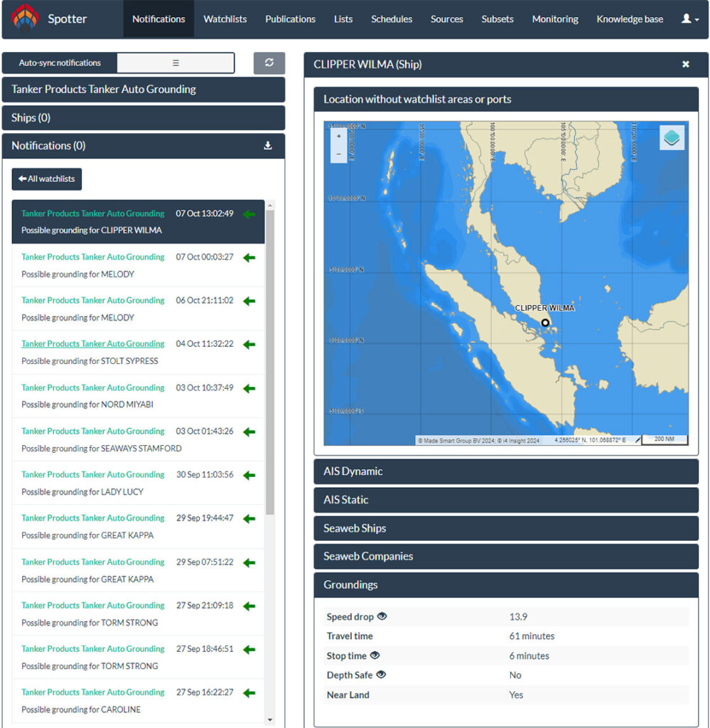Click the map zoom in plus button
The height and width of the screenshot is (728, 710).
[x=338, y=136]
